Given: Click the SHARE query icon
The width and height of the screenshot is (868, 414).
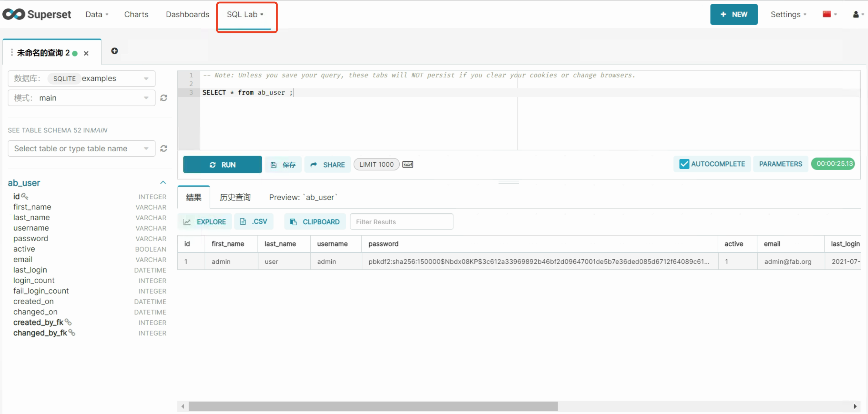Looking at the screenshot, I should (x=328, y=165).
